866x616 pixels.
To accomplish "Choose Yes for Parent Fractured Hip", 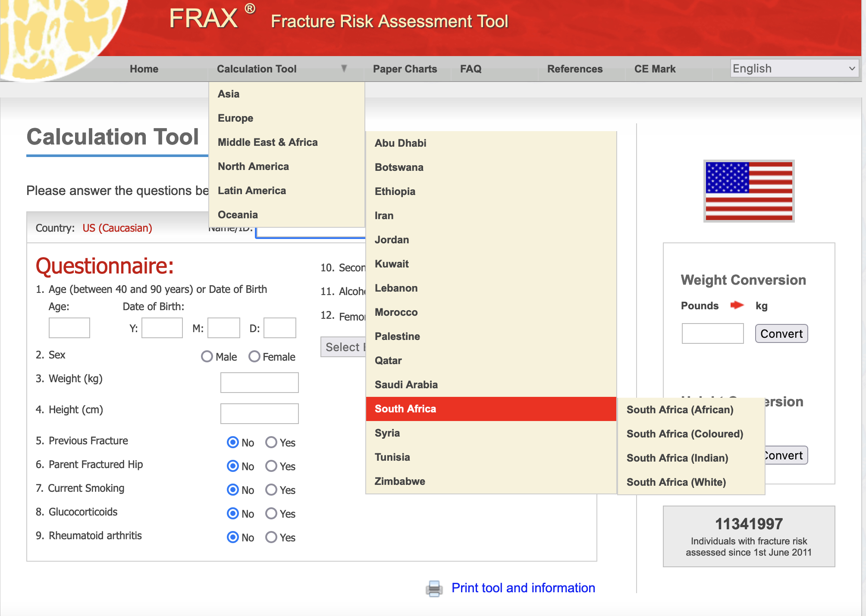I will (x=271, y=466).
